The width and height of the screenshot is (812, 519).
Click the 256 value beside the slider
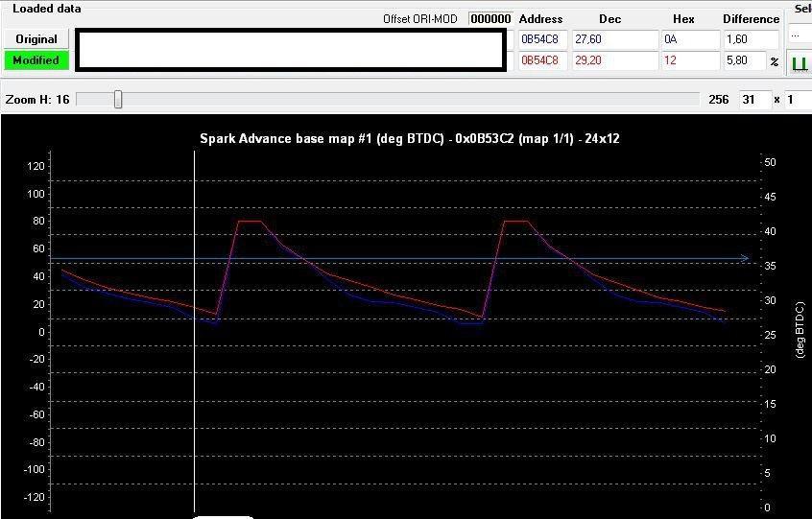(x=718, y=100)
